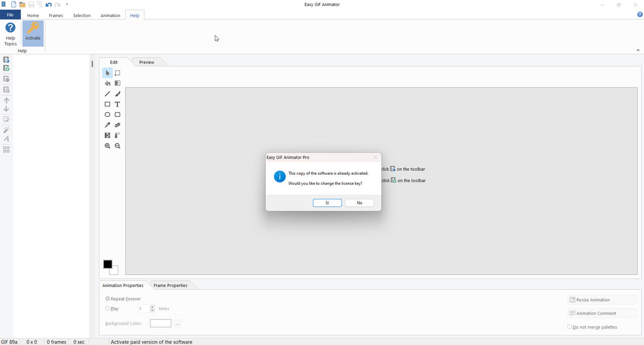The height and width of the screenshot is (345, 644).
Task: Select the rounded rectangle tool
Action: click(117, 115)
